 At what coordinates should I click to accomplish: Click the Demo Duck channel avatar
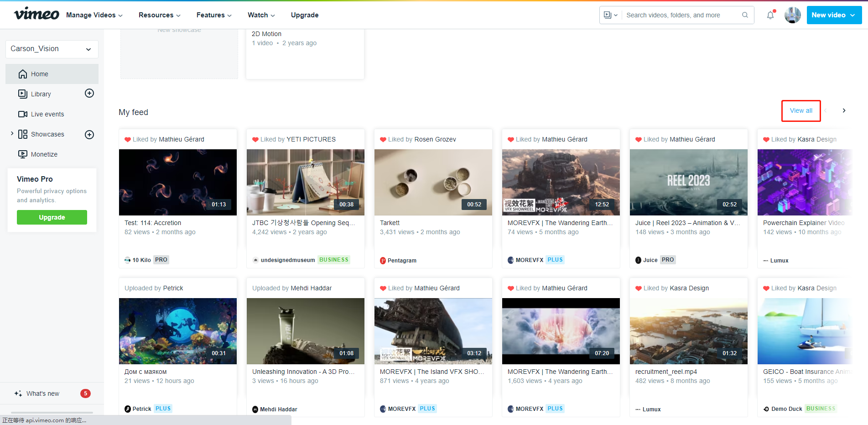click(766, 409)
